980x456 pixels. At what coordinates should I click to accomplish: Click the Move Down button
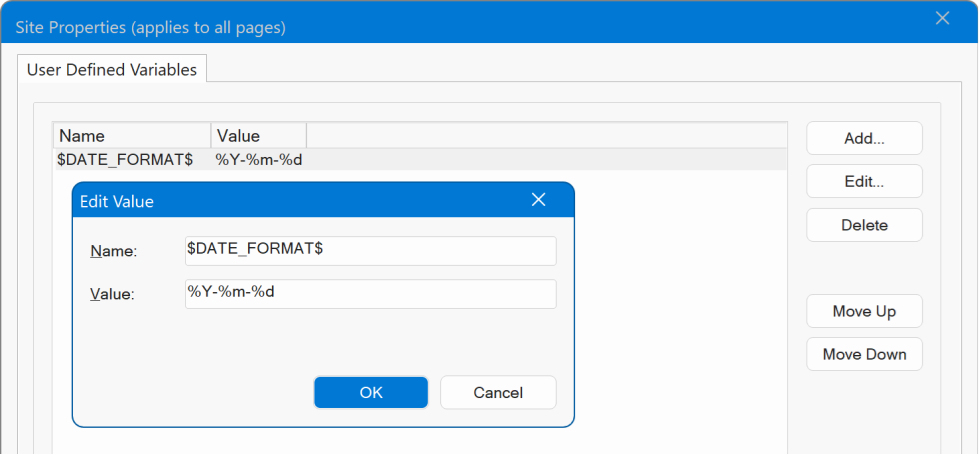point(864,354)
